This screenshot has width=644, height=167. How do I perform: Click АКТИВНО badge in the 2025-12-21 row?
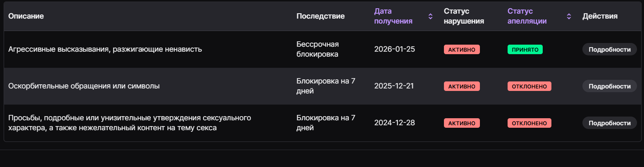[x=462, y=86]
